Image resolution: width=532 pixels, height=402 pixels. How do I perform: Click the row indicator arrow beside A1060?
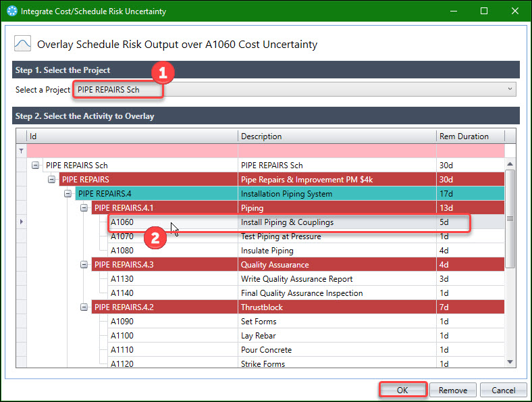[x=21, y=222]
